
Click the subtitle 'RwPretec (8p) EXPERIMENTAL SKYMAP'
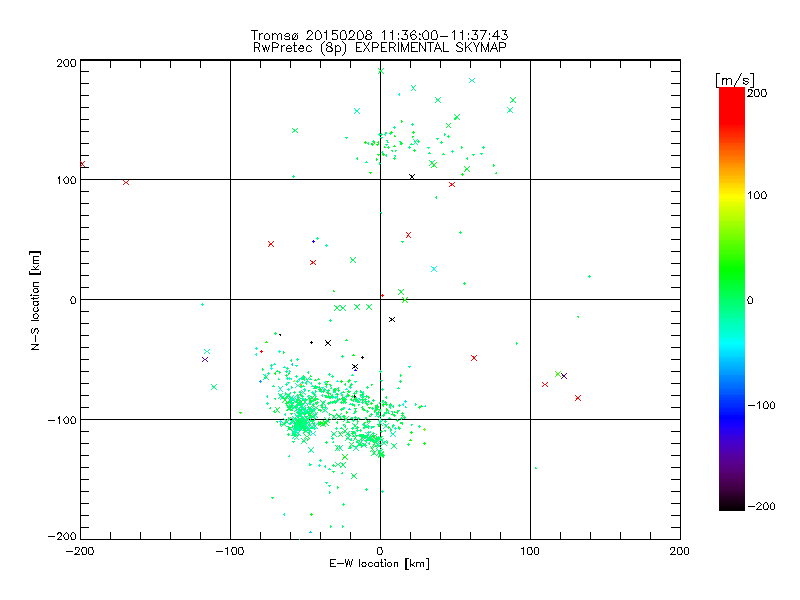tap(380, 48)
